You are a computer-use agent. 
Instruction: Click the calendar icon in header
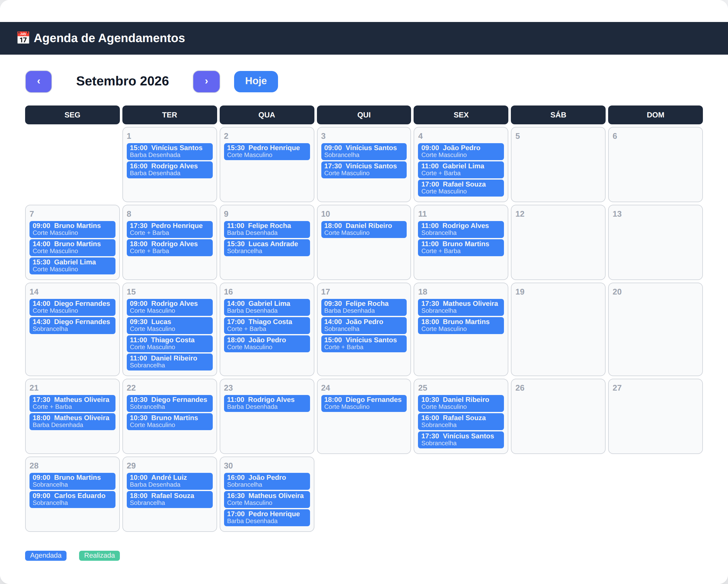[23, 38]
